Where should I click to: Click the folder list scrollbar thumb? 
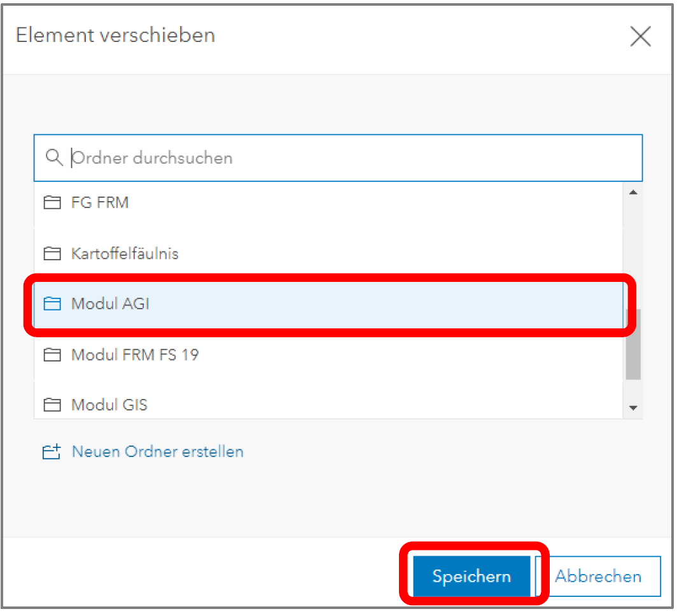pos(633,344)
